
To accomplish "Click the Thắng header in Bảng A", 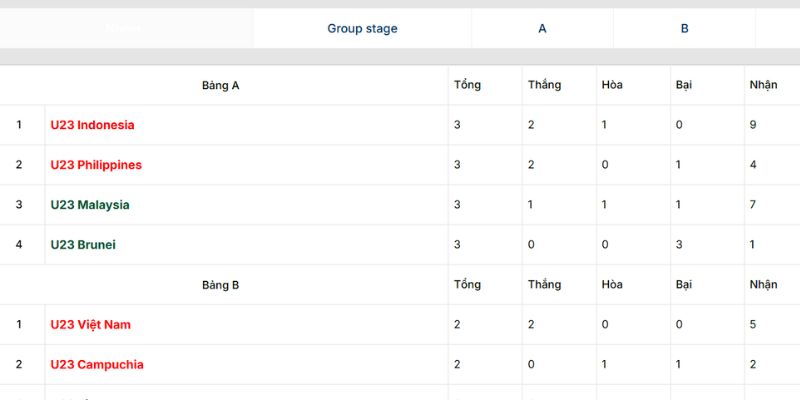I will [544, 85].
